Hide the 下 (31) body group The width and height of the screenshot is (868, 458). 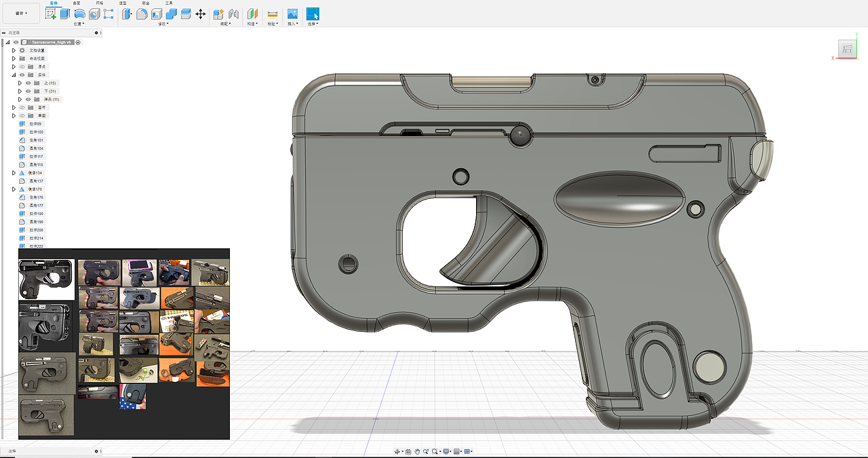pyautogui.click(x=28, y=91)
